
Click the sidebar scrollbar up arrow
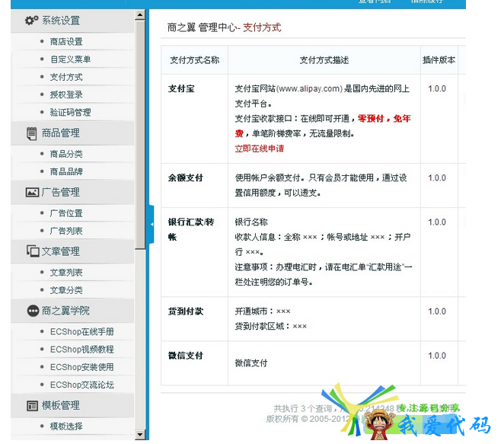click(x=140, y=14)
